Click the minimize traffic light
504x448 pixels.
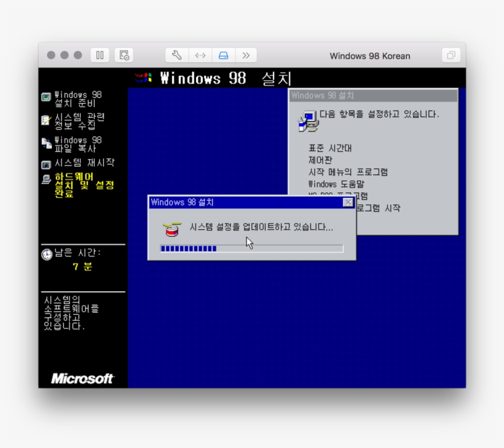coord(65,55)
